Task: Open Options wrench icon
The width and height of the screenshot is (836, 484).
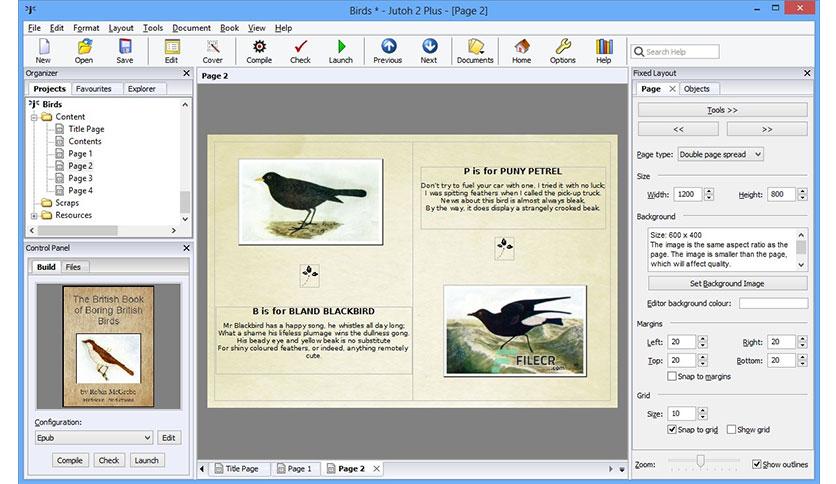Action: point(562,51)
